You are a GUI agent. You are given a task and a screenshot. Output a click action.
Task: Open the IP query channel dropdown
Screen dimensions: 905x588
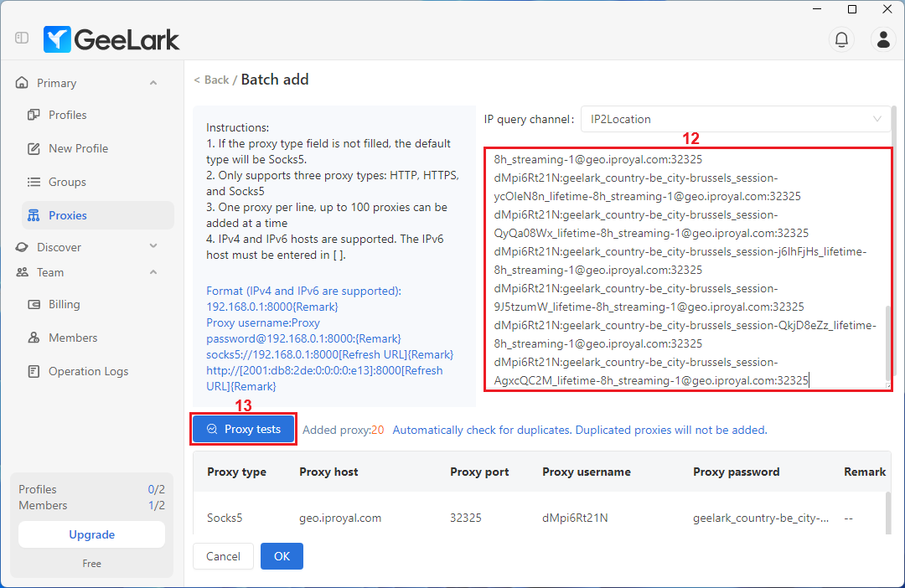coord(735,119)
